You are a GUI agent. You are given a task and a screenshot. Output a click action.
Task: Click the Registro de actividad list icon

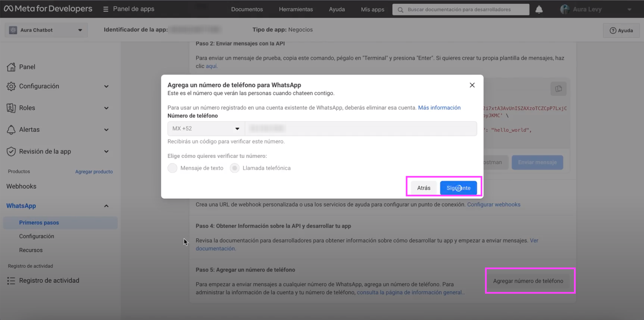(11, 281)
